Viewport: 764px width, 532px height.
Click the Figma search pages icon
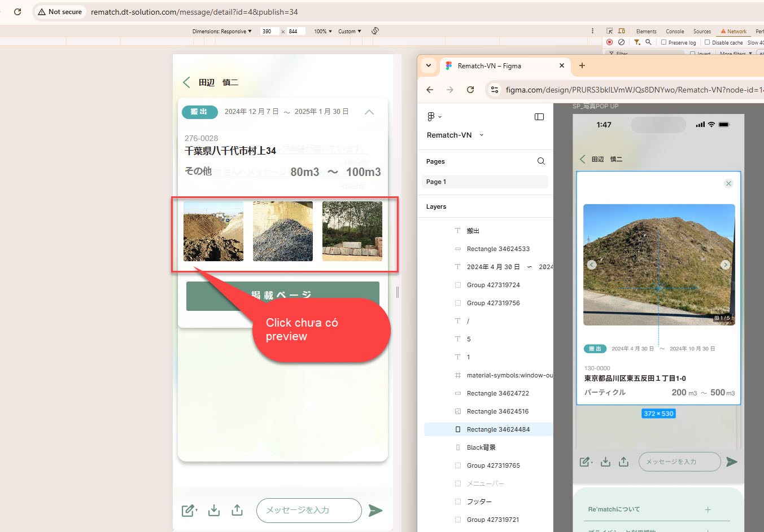click(541, 161)
